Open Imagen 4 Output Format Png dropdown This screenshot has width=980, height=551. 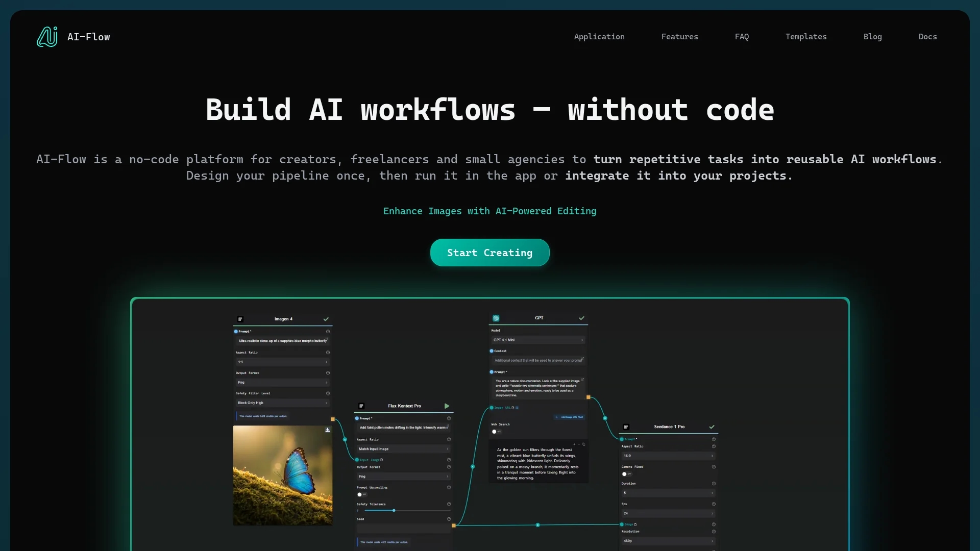(x=283, y=383)
